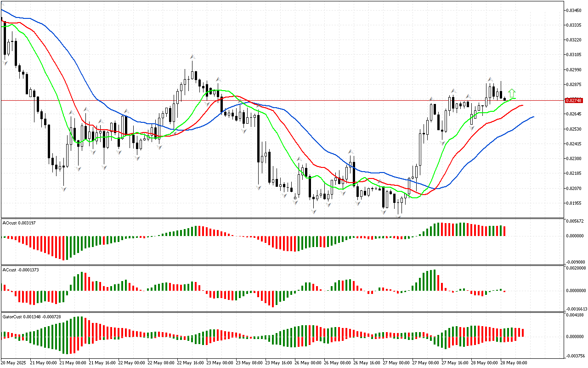Click the current price tag 0.82748
Viewport: 588px width, 368px height.
[575, 100]
